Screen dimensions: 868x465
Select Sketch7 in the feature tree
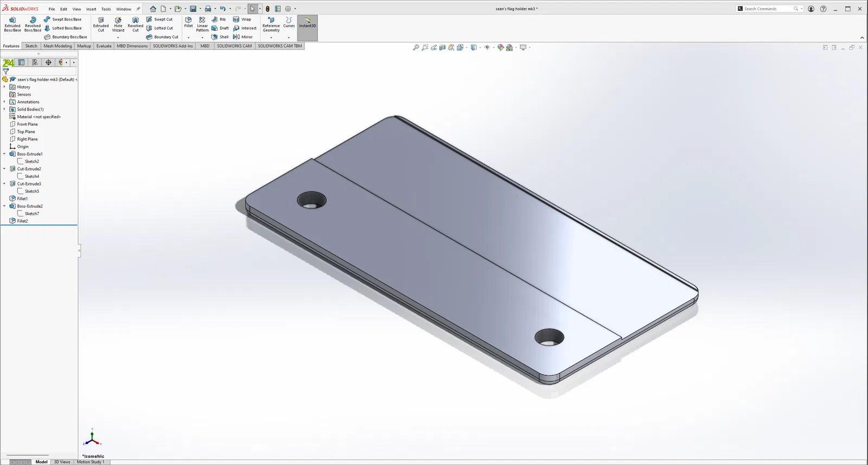28,213
